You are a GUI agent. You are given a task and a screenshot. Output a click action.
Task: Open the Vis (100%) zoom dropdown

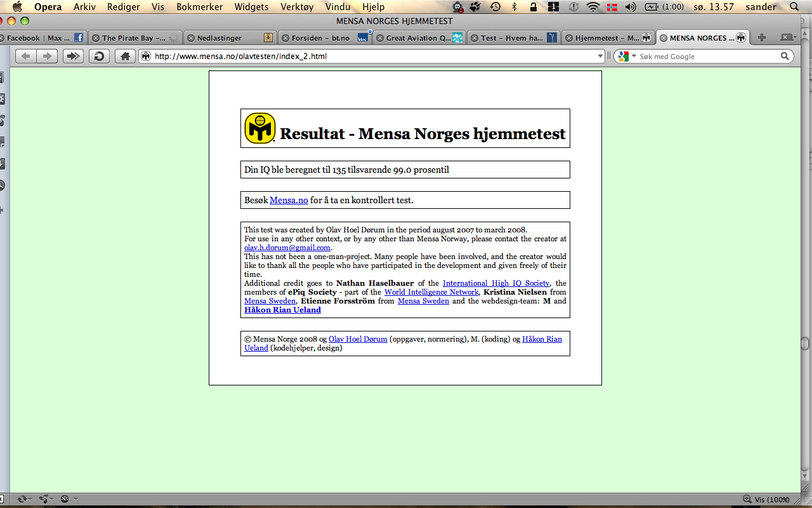tap(768, 499)
